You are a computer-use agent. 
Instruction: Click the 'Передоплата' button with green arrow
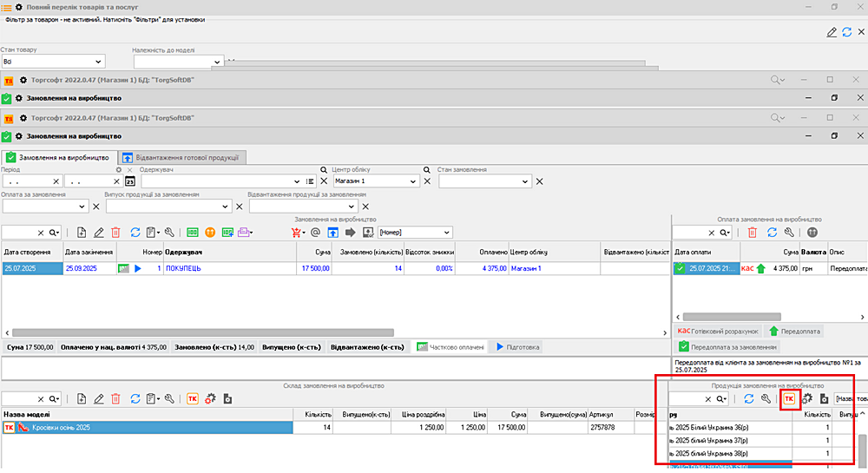coord(794,332)
